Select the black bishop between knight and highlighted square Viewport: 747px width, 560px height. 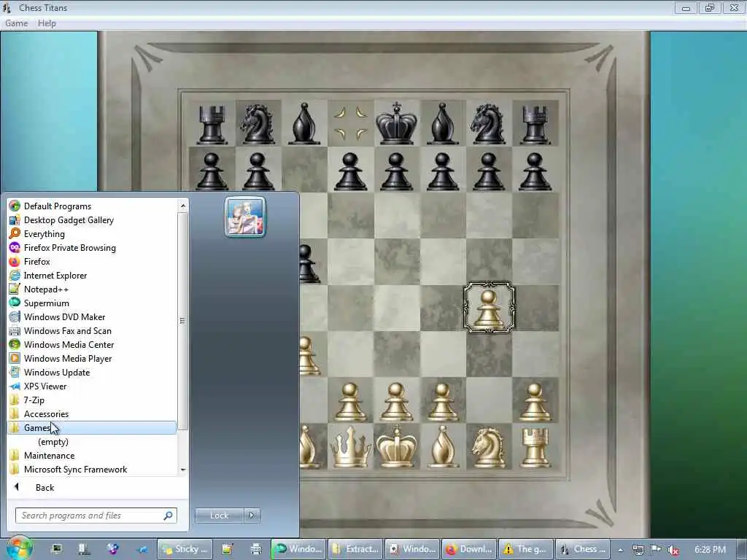304,123
